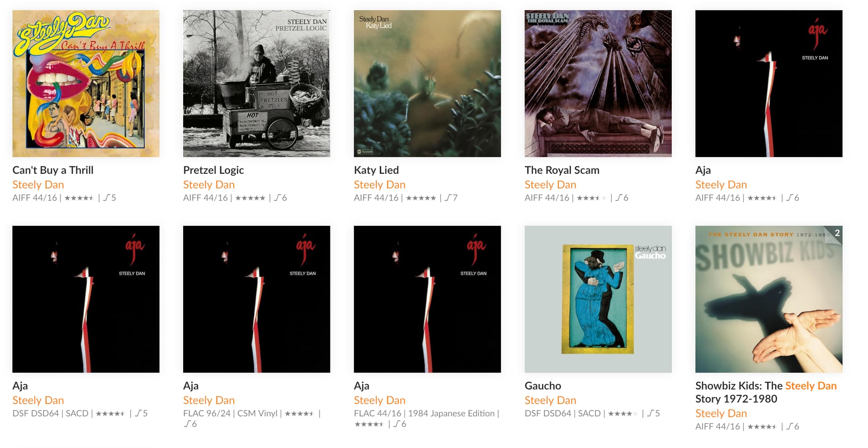
Task: Click the star rating under Gaucho
Action: (623, 413)
